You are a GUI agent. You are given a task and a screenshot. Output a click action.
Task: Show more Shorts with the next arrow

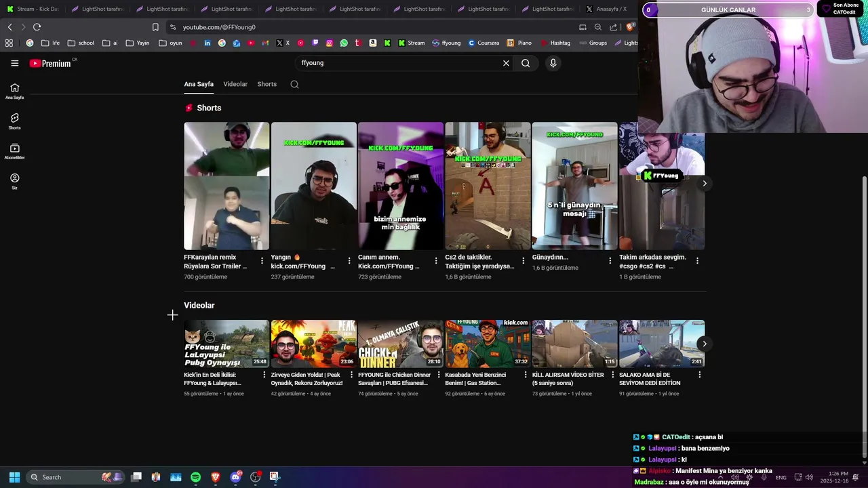705,183
